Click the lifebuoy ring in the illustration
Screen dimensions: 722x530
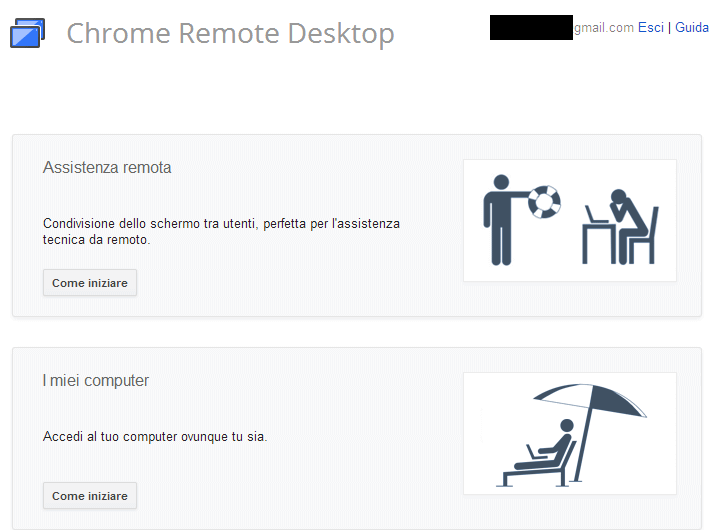544,201
